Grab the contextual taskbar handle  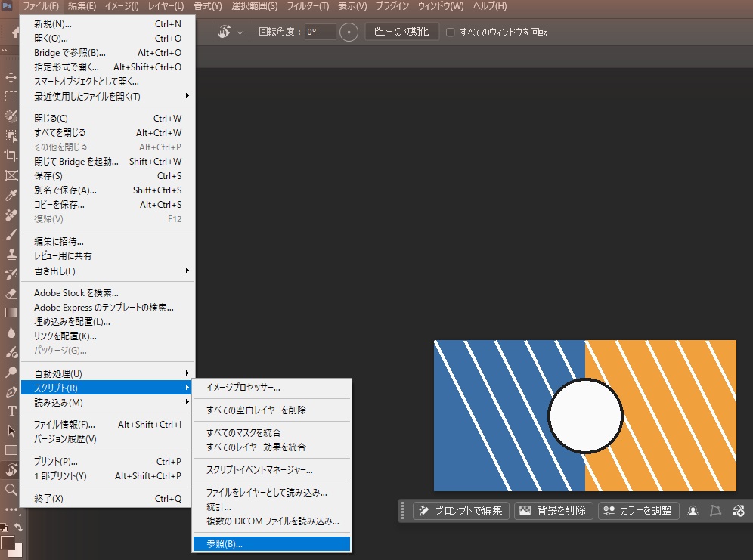[x=402, y=511]
